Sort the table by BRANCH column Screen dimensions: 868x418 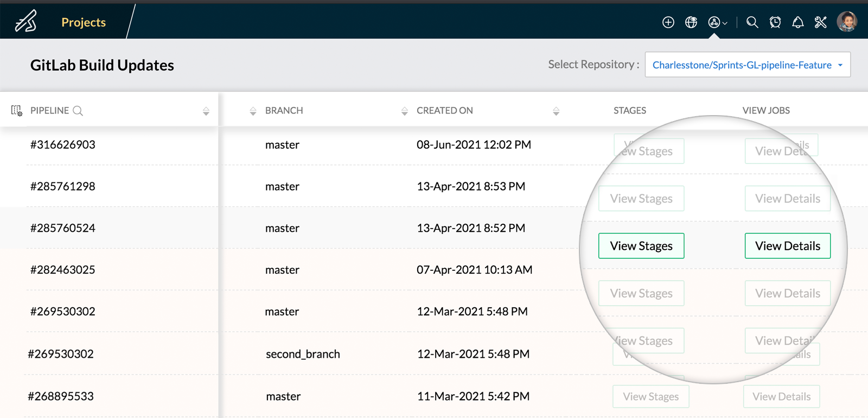pyautogui.click(x=253, y=111)
